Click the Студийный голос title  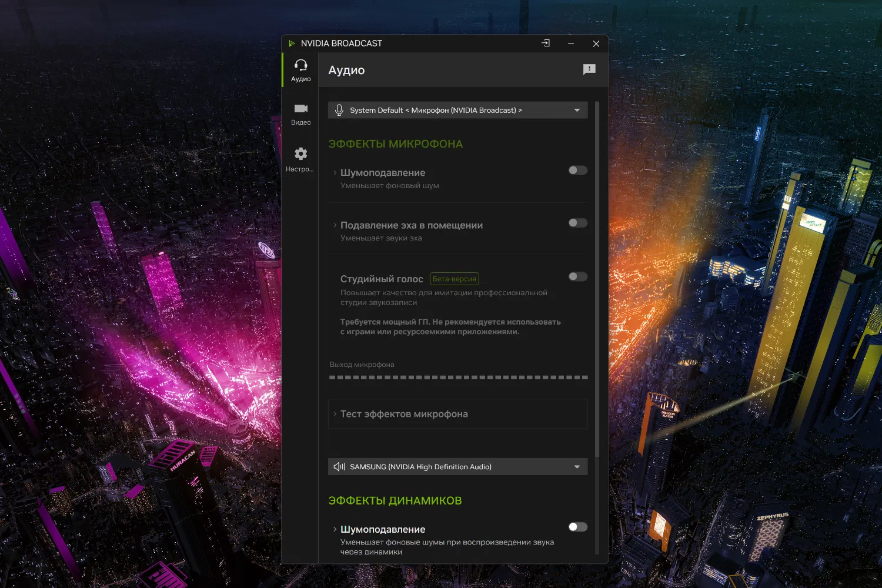point(382,279)
